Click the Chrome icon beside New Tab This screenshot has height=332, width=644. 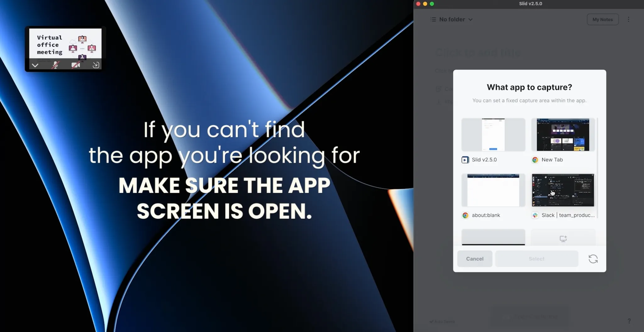click(x=535, y=160)
